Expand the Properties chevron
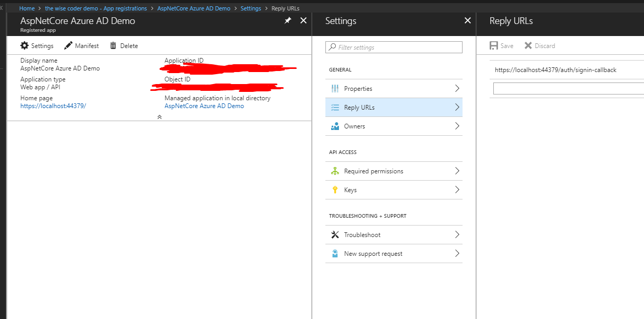The image size is (644, 319). click(457, 88)
